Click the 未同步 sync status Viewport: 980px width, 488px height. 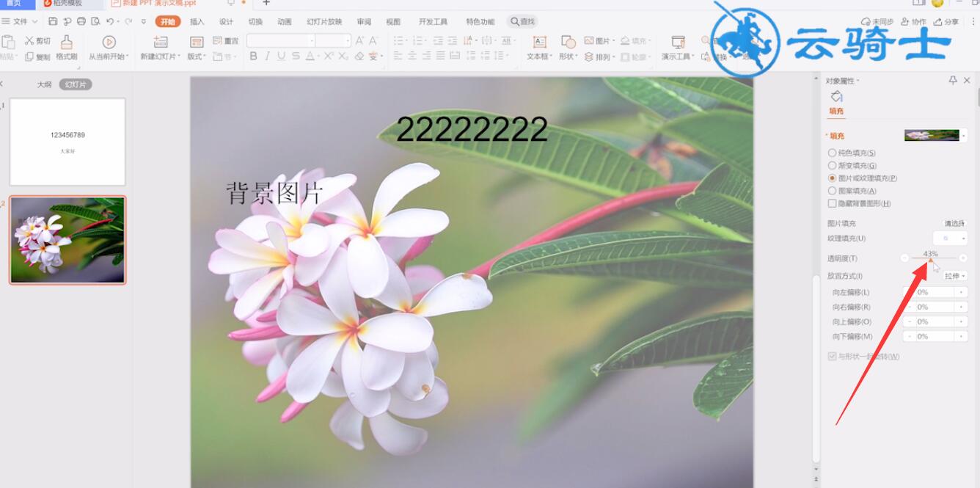pos(878,22)
